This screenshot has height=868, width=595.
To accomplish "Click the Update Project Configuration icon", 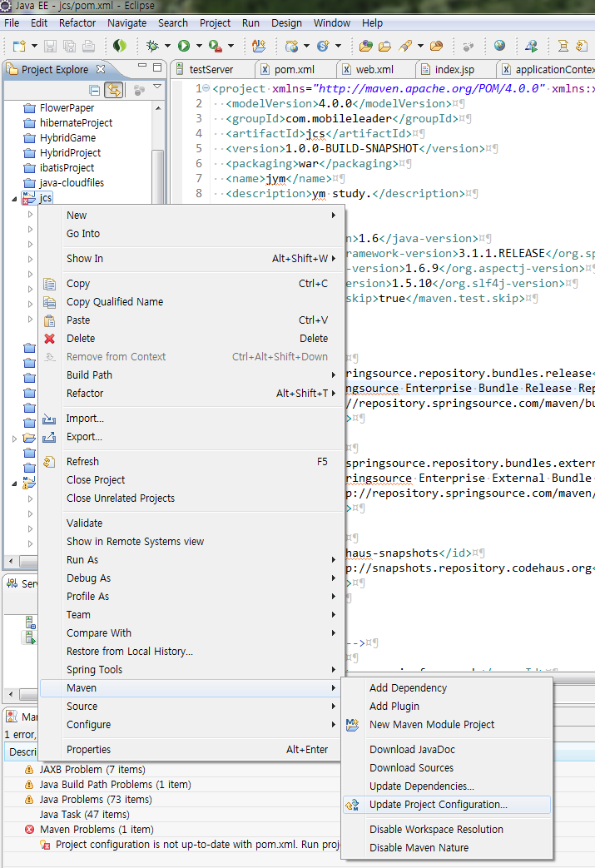I will [x=353, y=805].
